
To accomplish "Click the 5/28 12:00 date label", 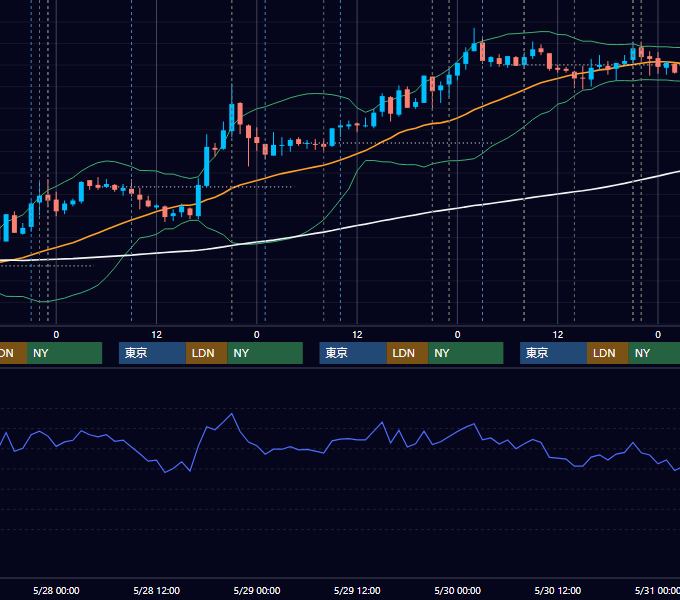I will tap(157, 590).
